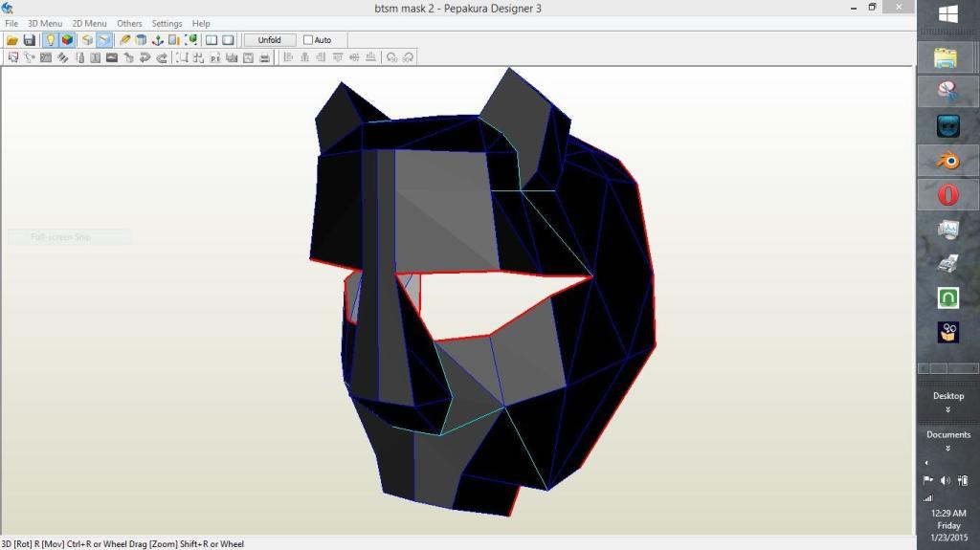Image resolution: width=980 pixels, height=550 pixels.
Task: Click the framed page settings icon
Action: (248, 57)
